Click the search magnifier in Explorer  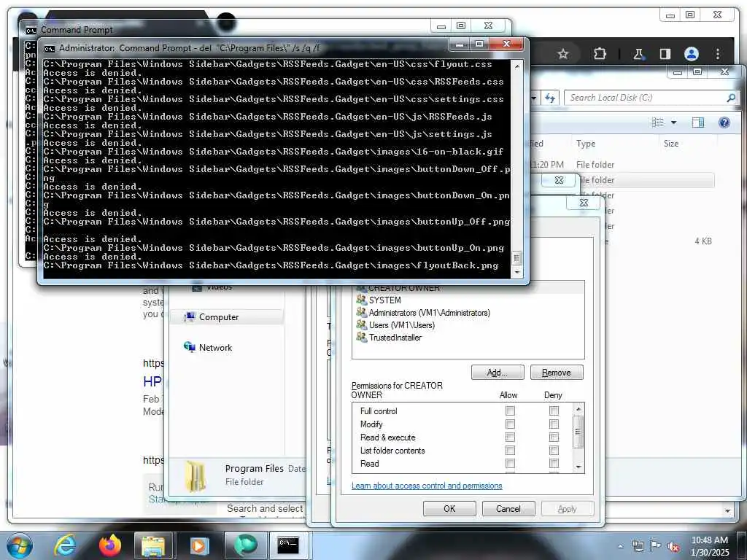point(731,98)
